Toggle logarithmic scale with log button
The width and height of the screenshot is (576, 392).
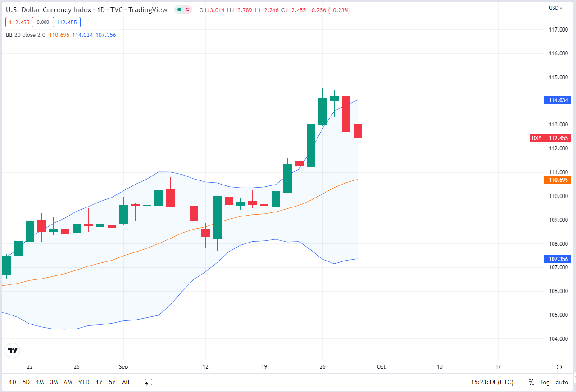coord(545,382)
